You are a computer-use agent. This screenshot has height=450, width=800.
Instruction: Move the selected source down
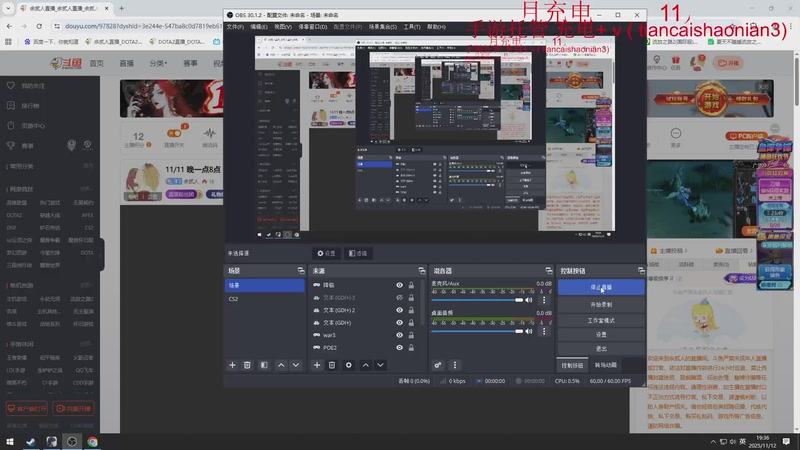(x=381, y=365)
